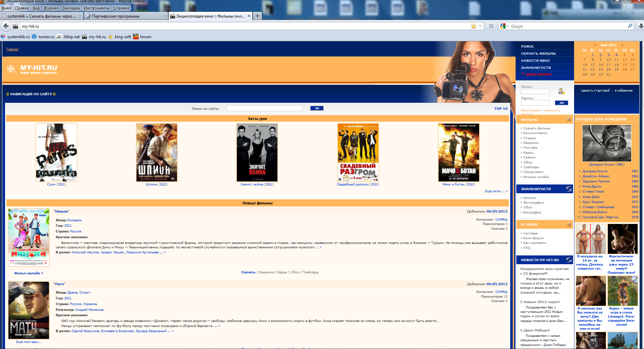Click the Главная link
This screenshot has width=644, height=349.
point(12,49)
